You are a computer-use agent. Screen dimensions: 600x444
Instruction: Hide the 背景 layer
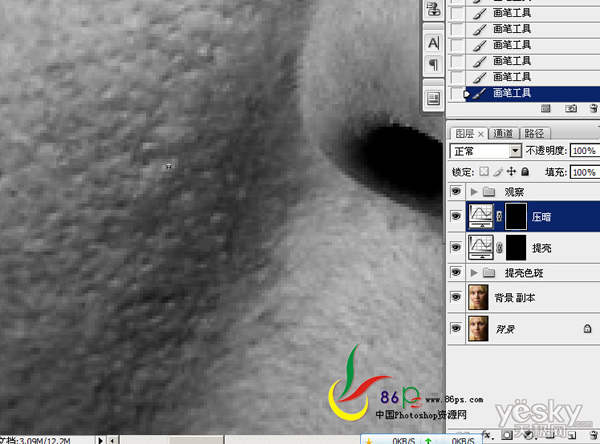coord(456,328)
